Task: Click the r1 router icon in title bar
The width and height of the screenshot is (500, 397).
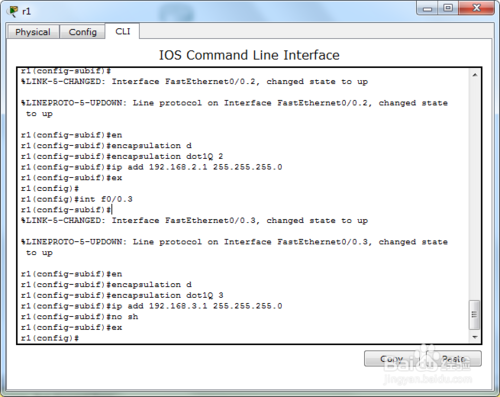Action: click(x=13, y=11)
